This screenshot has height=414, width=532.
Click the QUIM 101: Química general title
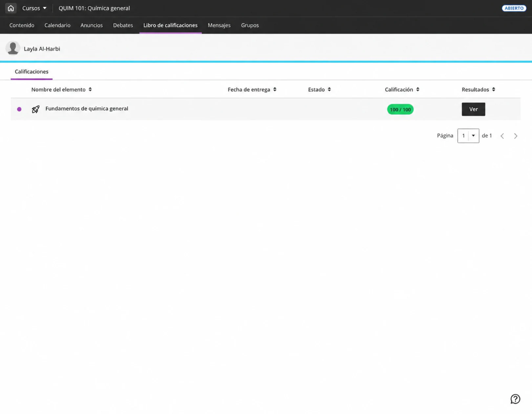pos(94,8)
